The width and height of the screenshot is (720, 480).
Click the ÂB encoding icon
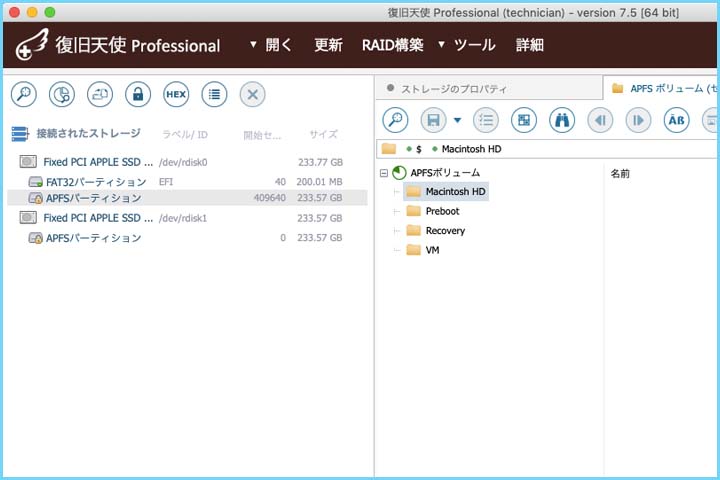click(676, 120)
